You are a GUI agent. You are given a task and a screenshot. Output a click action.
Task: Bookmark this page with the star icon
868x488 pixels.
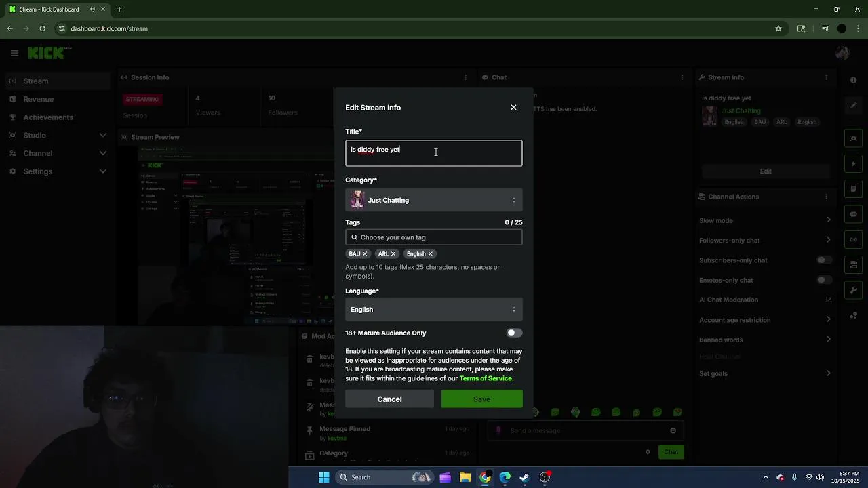(778, 28)
